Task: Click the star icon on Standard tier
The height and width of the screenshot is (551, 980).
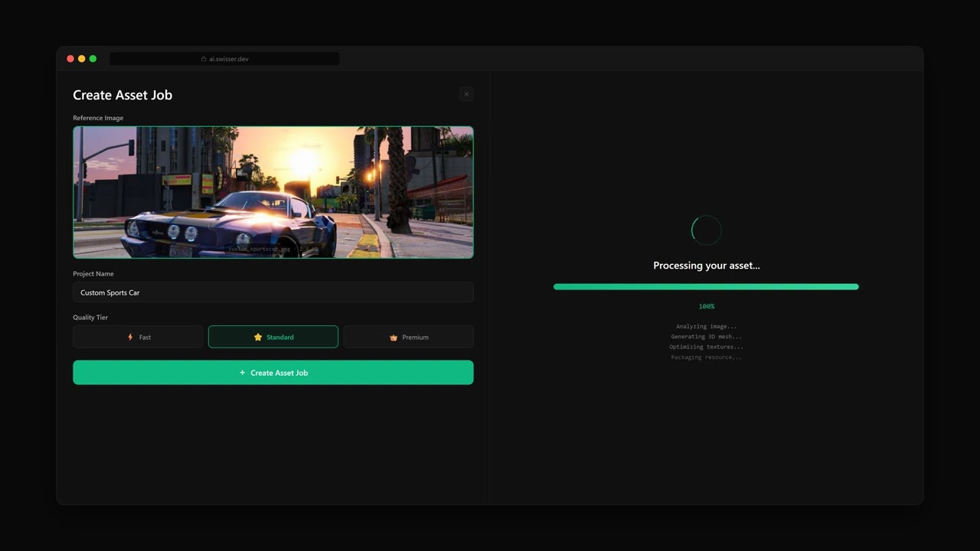Action: point(258,337)
